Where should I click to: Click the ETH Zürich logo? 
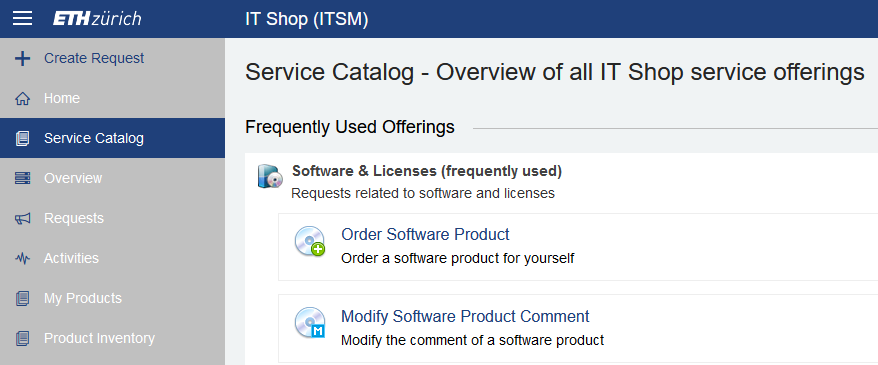click(97, 18)
